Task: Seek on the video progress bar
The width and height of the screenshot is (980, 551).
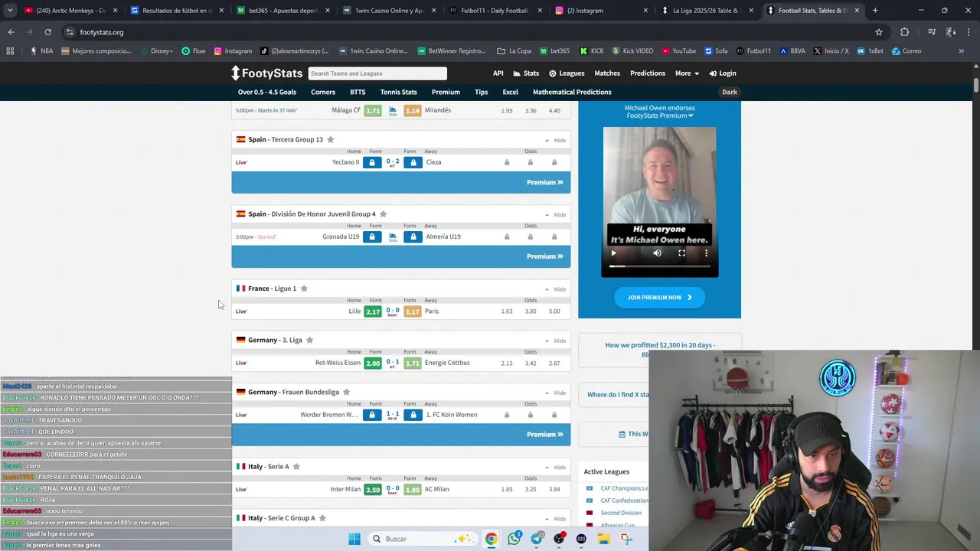Action: [x=660, y=266]
